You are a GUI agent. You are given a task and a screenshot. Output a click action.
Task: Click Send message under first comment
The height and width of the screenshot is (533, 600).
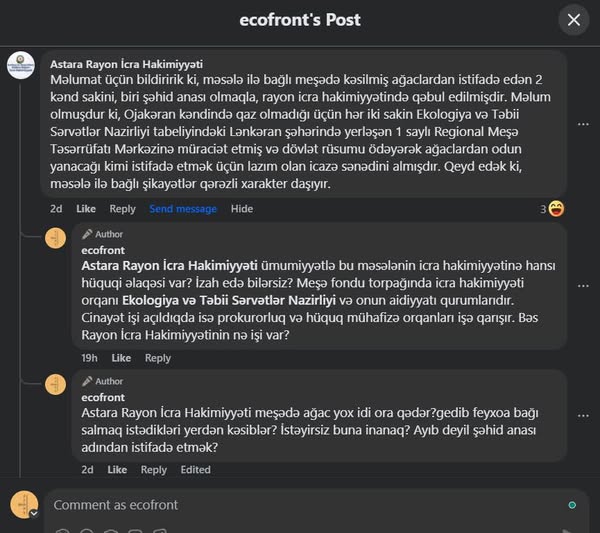[183, 209]
